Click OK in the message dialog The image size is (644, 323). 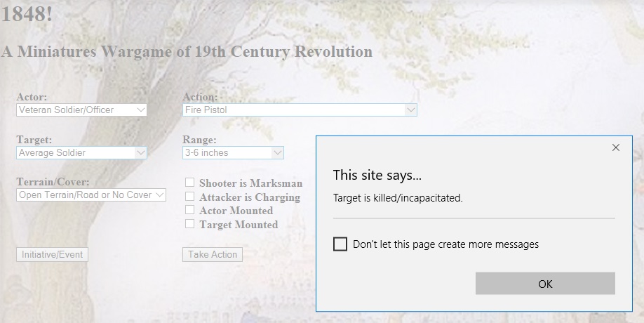[545, 284]
